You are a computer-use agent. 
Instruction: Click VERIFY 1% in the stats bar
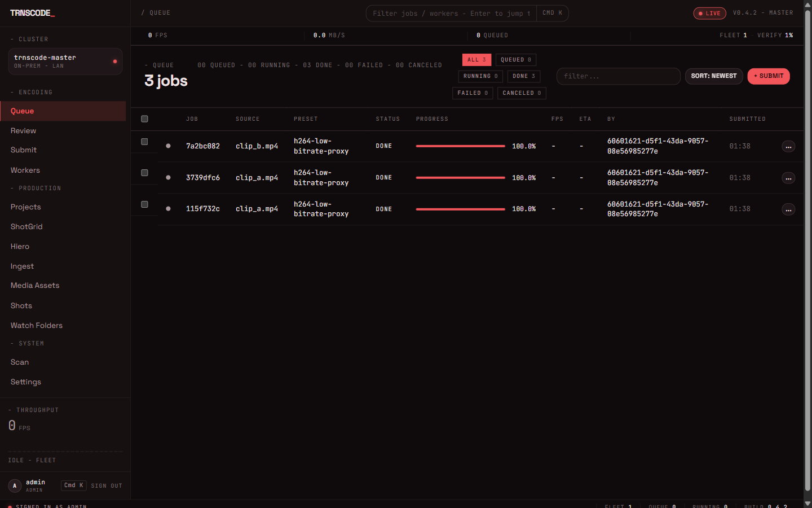(775, 35)
